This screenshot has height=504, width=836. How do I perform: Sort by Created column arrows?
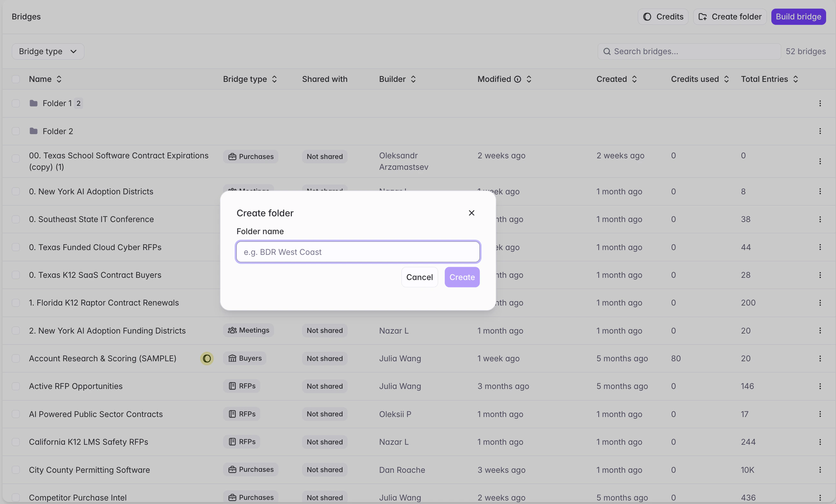634,79
